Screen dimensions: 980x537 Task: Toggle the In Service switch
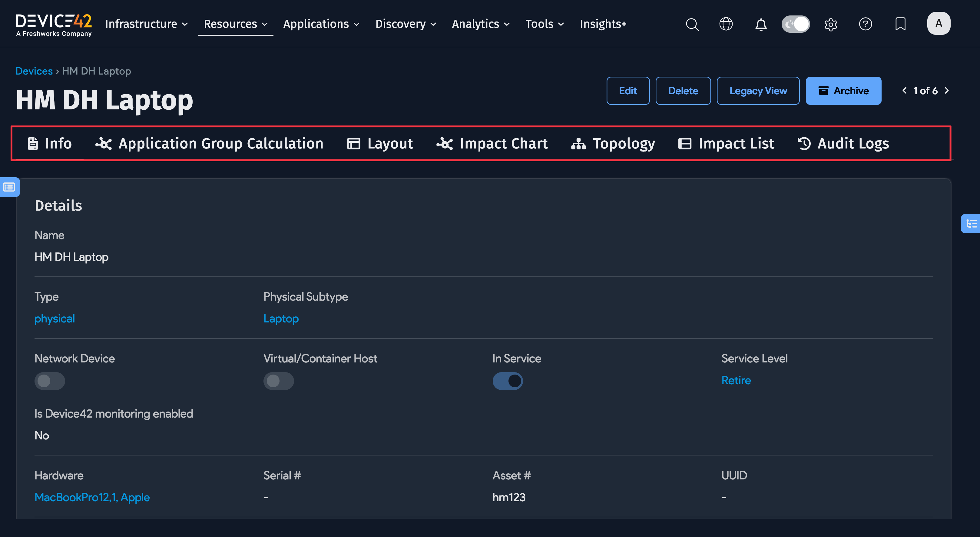tap(508, 381)
